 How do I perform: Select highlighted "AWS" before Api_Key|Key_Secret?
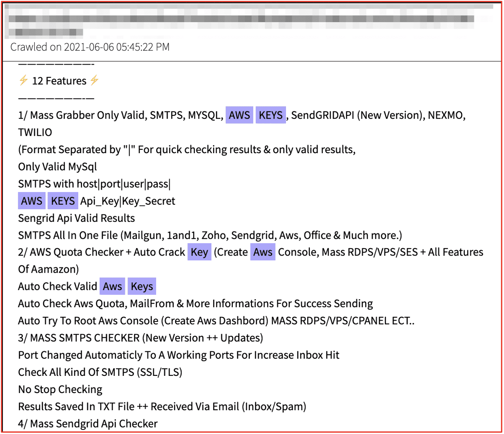[x=32, y=201]
